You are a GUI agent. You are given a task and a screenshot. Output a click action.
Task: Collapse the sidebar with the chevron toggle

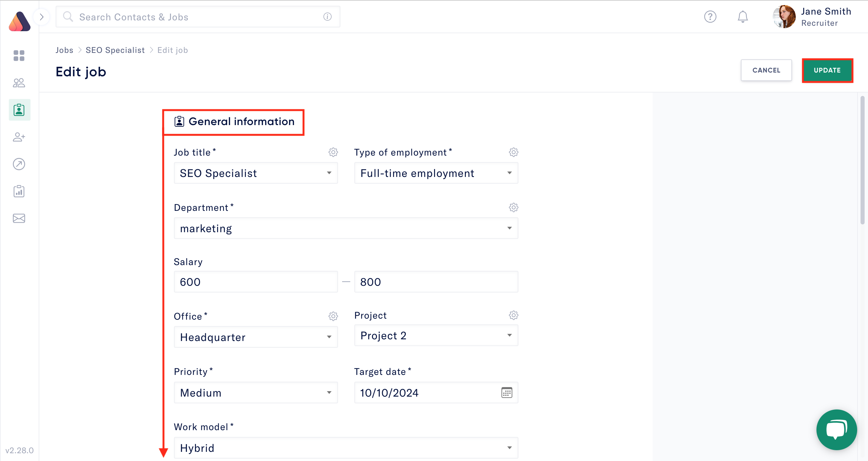pos(42,17)
